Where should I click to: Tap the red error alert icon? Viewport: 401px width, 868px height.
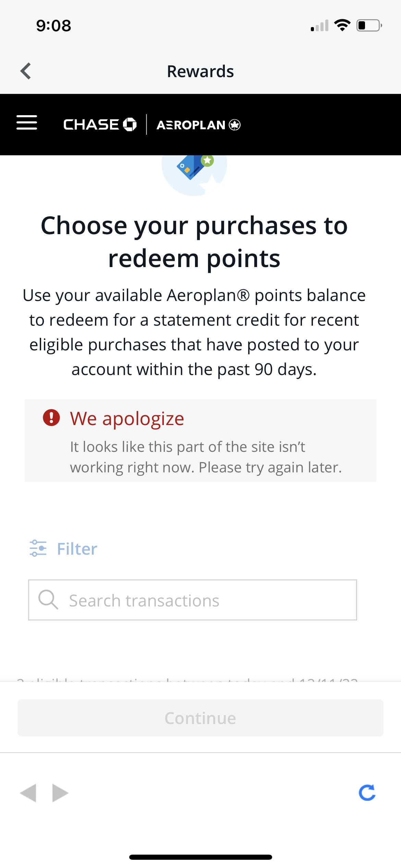pyautogui.click(x=51, y=418)
